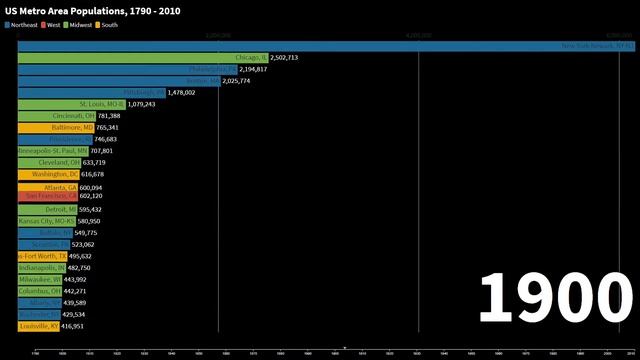Image resolution: width=640 pixels, height=360 pixels.
Task: Click the value 781,388
Action: pos(109,116)
